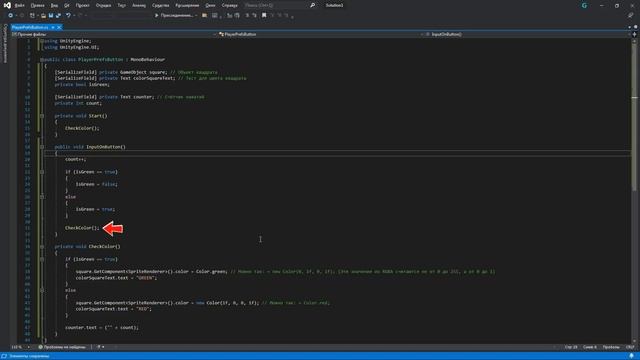Open the Анализ menu
Image resolution: width=640 pixels, height=360 pixels.
[139, 5]
